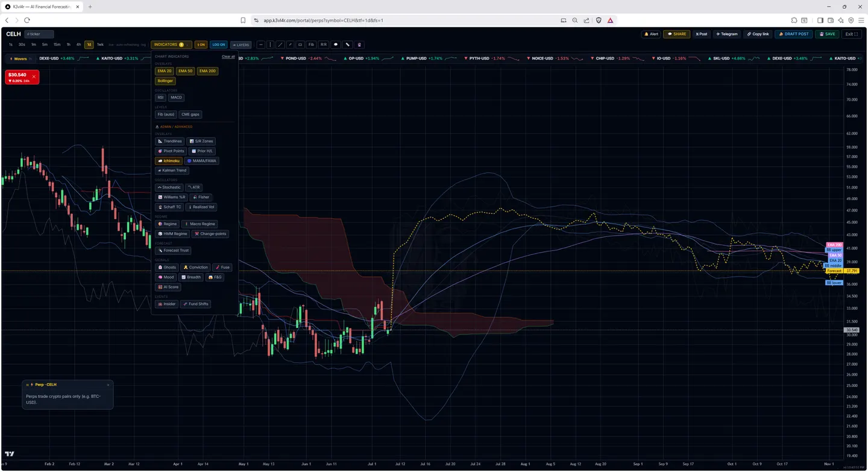This screenshot has width=868, height=472.
Task: Disable the Bollinger overlay
Action: click(x=165, y=81)
